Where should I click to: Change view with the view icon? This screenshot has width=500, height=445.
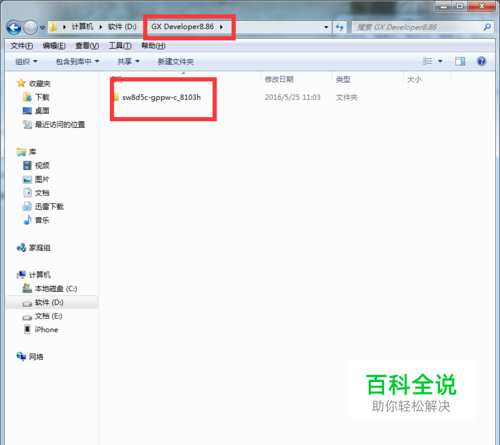click(x=427, y=61)
